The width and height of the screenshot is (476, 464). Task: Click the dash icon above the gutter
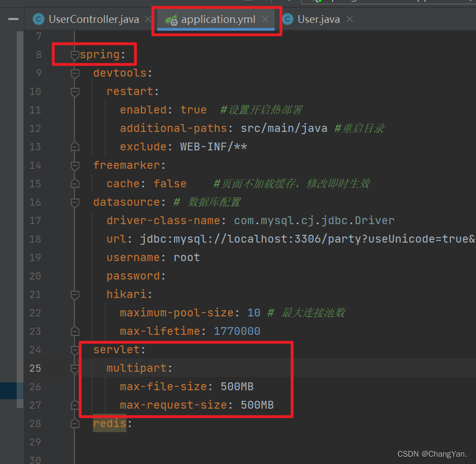pyautogui.click(x=12, y=18)
